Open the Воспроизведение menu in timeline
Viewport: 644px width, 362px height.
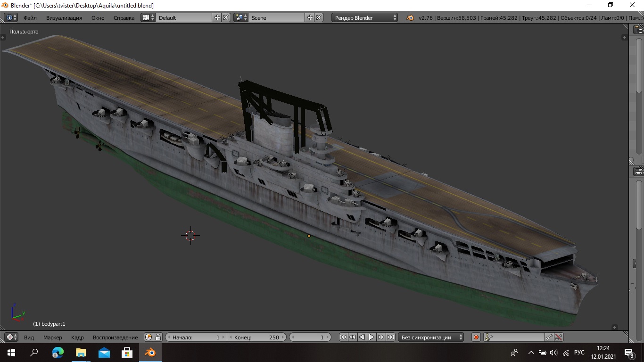(x=115, y=337)
